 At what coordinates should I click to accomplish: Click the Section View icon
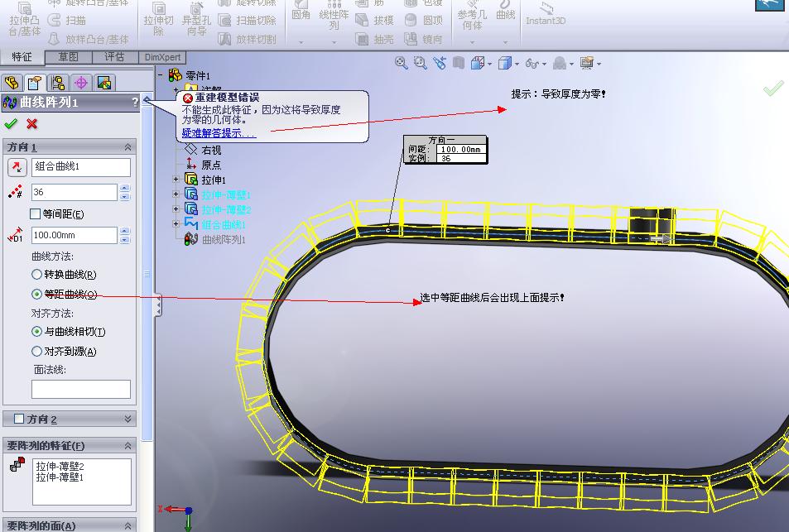458,63
